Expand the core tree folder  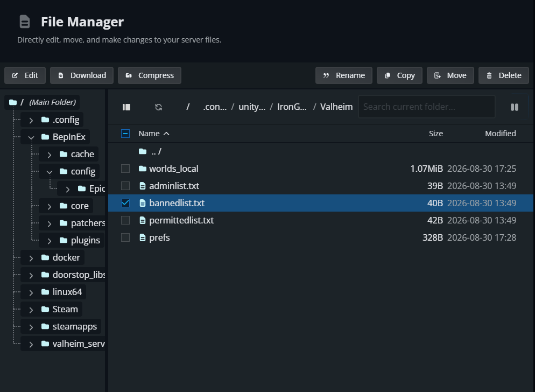(x=50, y=206)
